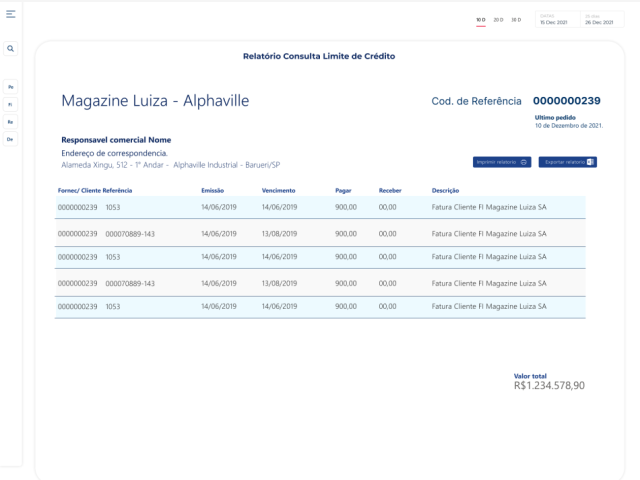The image size is (640, 480).
Task: Click the description in the last table row
Action: (489, 307)
